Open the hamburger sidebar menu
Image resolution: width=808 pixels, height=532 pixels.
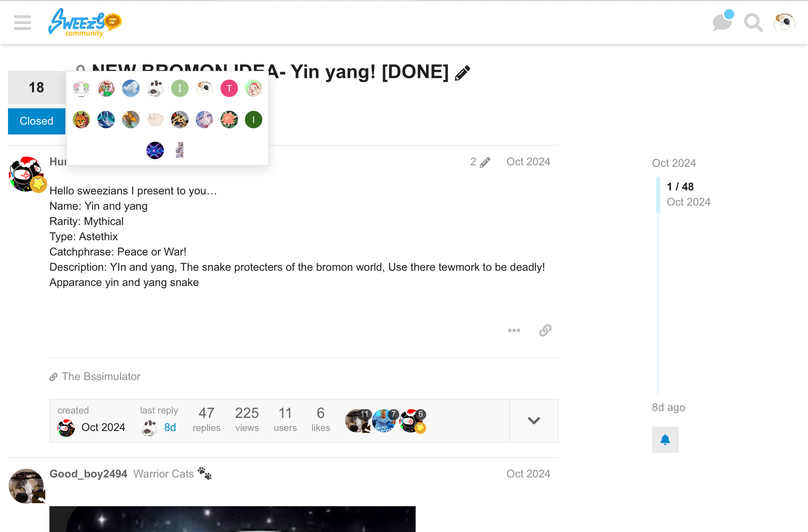(x=23, y=23)
